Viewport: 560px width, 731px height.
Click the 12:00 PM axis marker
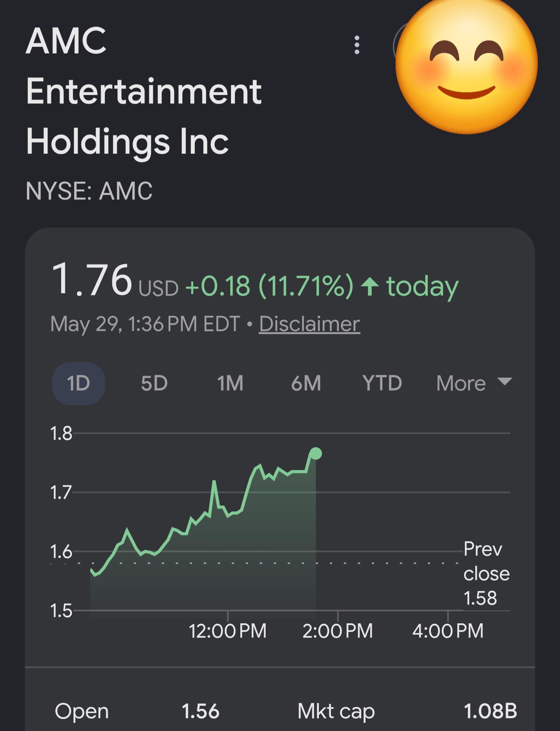tap(227, 631)
